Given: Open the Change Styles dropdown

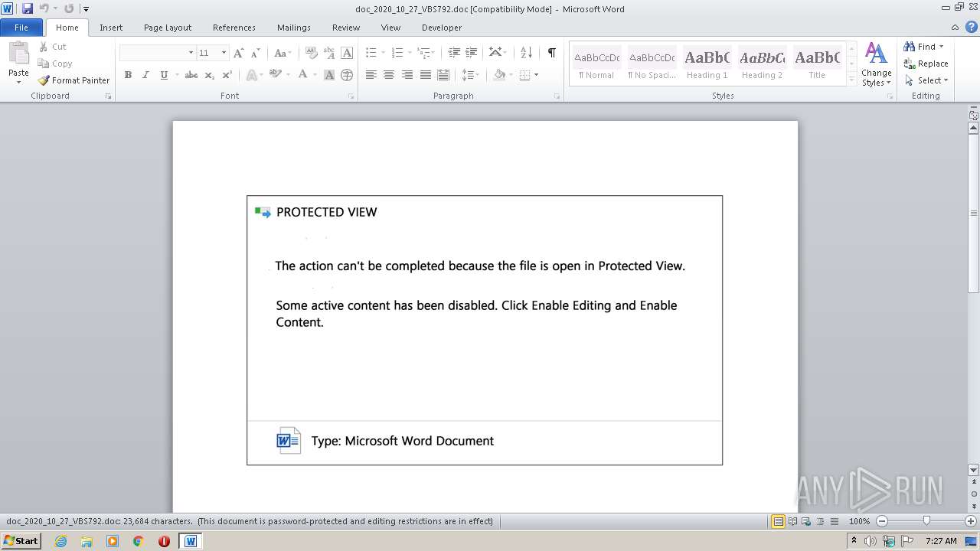Looking at the screenshot, I should pyautogui.click(x=876, y=64).
